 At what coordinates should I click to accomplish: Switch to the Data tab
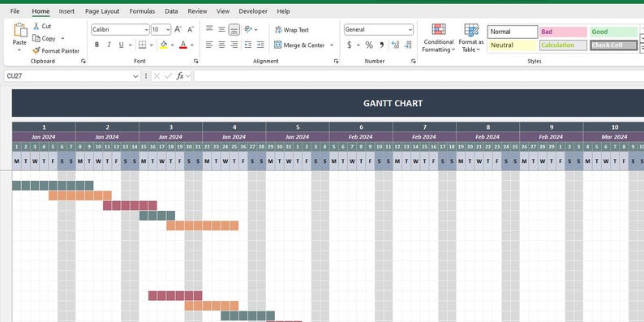click(171, 11)
